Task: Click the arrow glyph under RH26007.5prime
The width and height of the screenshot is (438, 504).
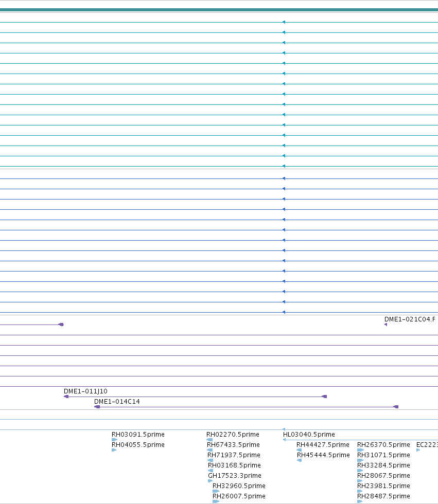Action: (216, 501)
